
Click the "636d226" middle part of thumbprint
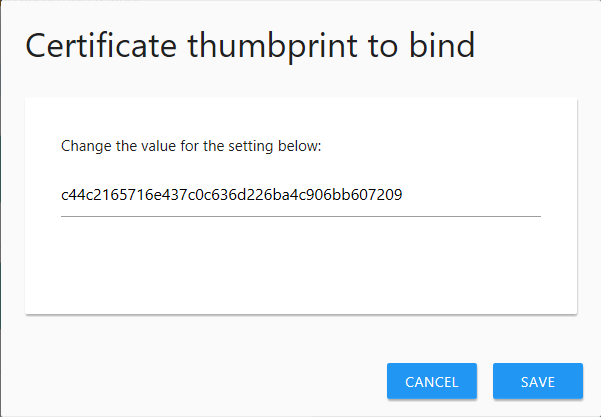pyautogui.click(x=235, y=195)
